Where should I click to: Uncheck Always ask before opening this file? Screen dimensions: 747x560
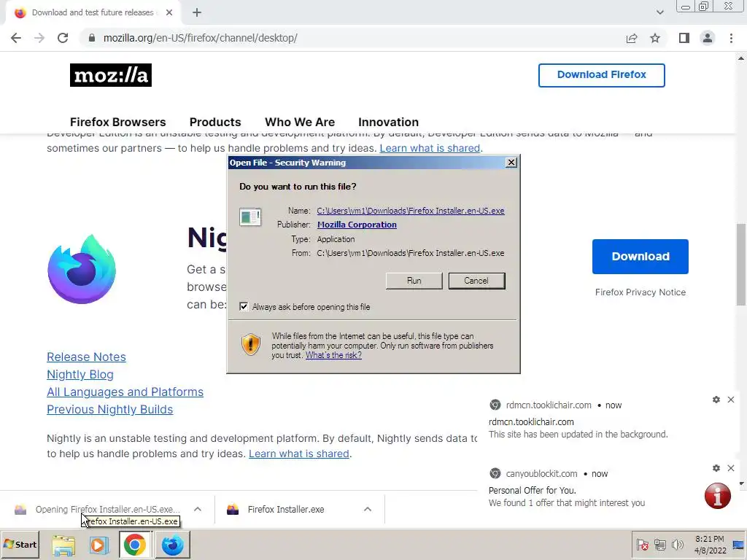(244, 307)
